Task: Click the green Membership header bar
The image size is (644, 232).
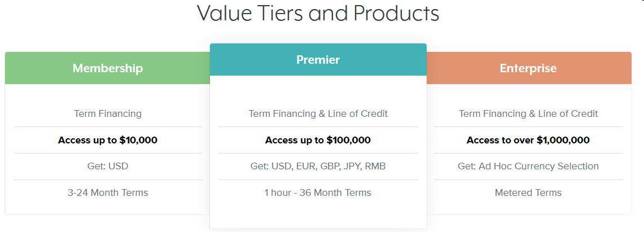Action: pos(108,68)
